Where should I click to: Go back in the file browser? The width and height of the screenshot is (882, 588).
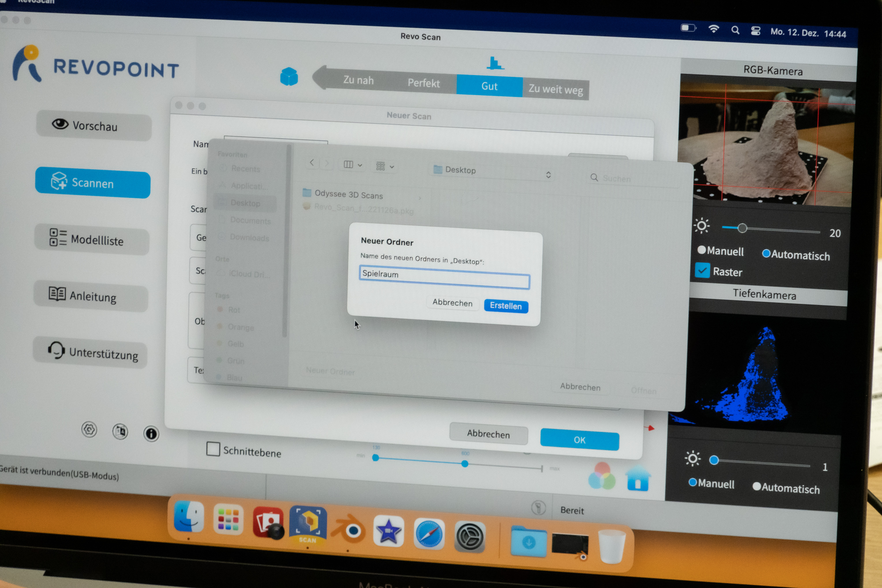(x=312, y=162)
